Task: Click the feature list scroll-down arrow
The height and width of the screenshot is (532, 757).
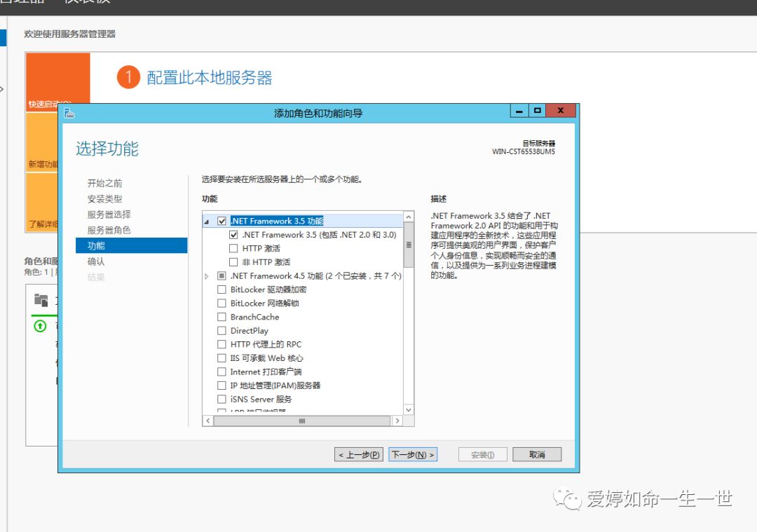Action: coord(409,410)
